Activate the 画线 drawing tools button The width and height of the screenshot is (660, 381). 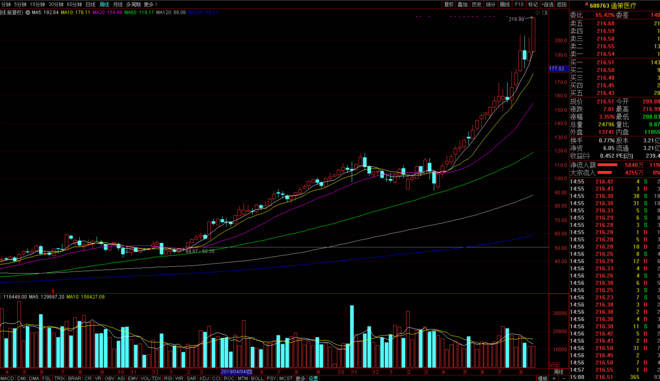tap(505, 4)
